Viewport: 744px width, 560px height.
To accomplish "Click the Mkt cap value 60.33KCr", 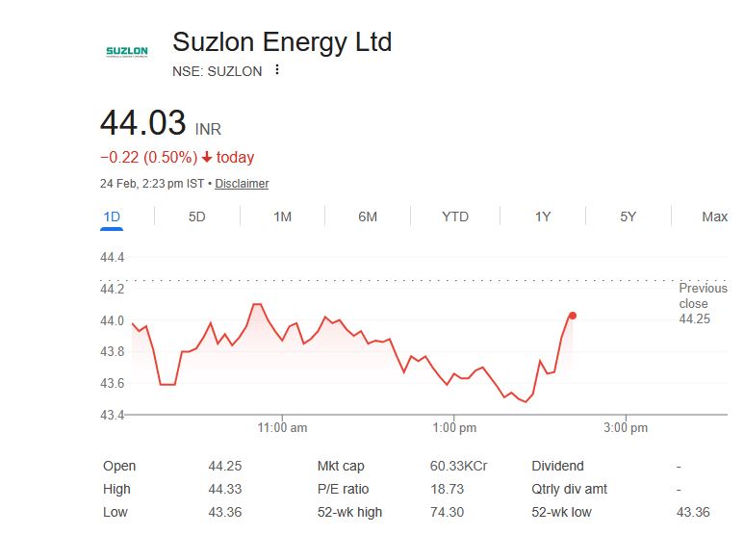I will 458,466.
